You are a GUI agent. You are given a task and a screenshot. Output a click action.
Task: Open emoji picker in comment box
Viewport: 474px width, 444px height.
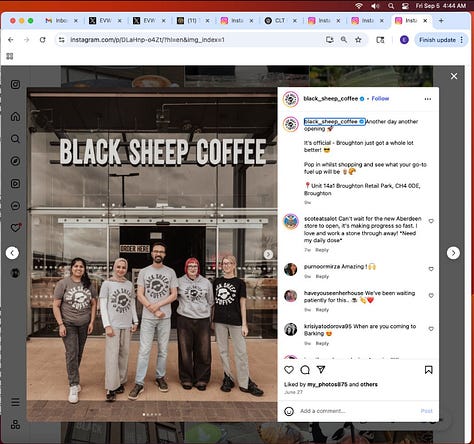tap(289, 411)
